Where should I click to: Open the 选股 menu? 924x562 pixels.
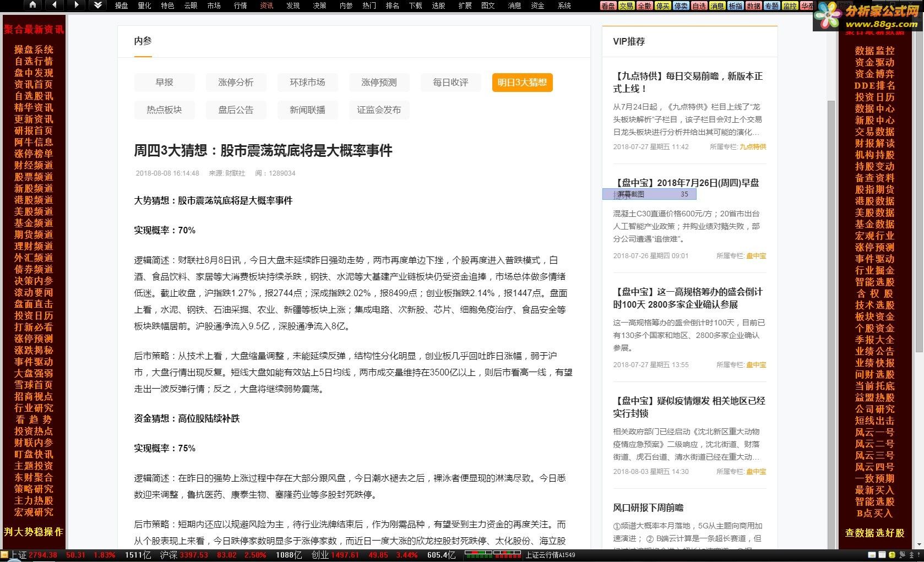pyautogui.click(x=438, y=6)
